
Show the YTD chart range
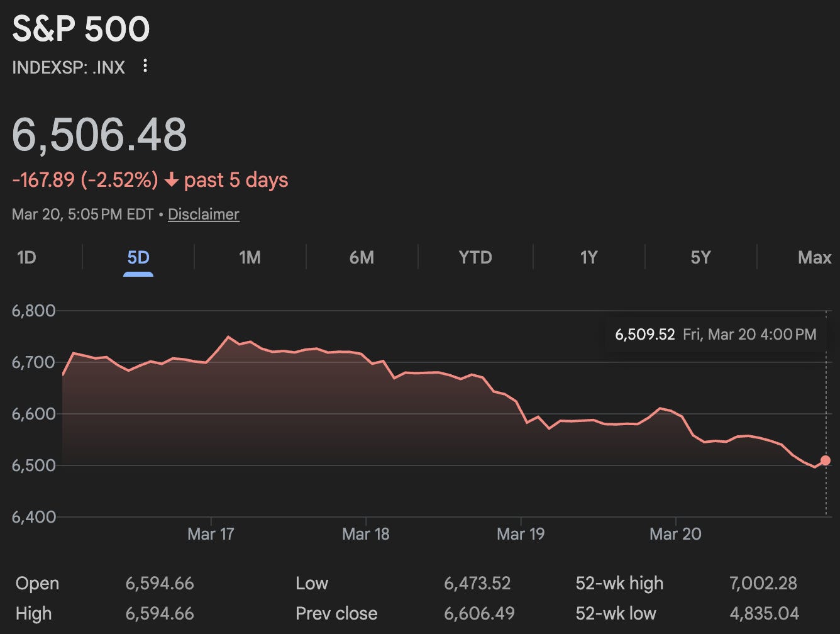pos(475,257)
